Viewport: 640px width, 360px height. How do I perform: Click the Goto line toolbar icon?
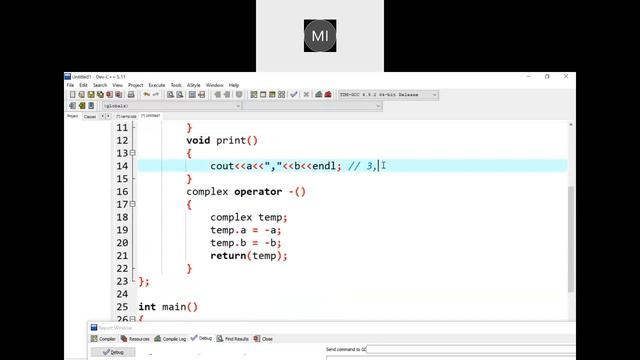(x=202, y=95)
